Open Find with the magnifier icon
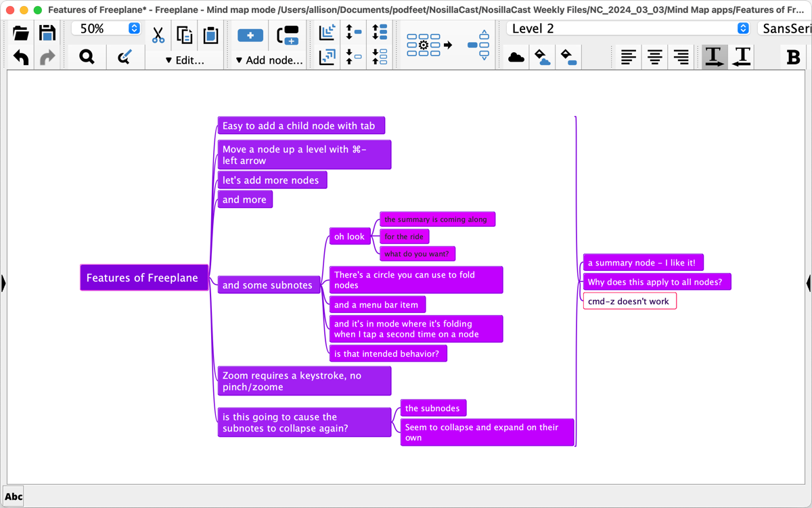Viewport: 812px width, 508px height. coord(87,58)
